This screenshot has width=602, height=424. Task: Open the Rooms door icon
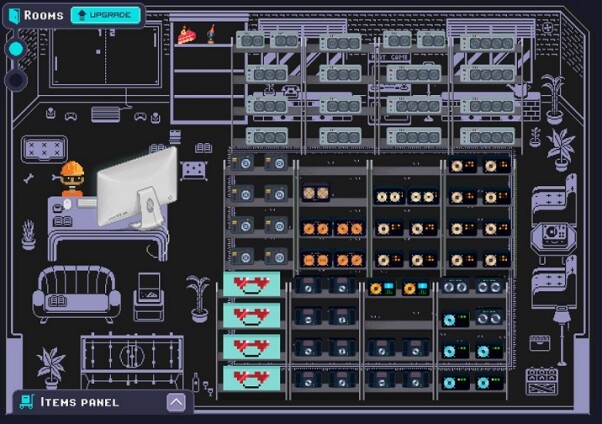(14, 16)
